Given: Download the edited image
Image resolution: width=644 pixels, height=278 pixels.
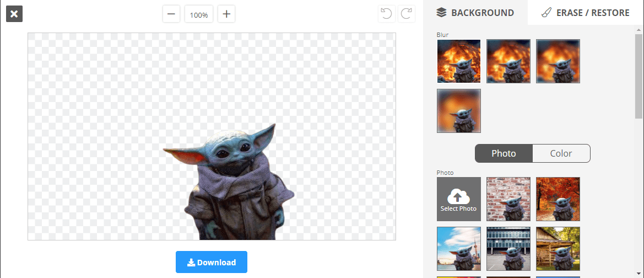Looking at the screenshot, I should pyautogui.click(x=212, y=262).
